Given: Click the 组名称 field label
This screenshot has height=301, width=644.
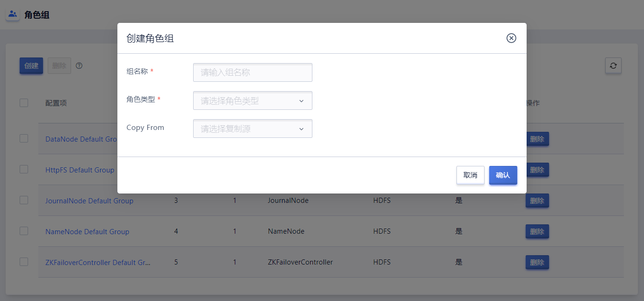Looking at the screenshot, I should [x=137, y=72].
